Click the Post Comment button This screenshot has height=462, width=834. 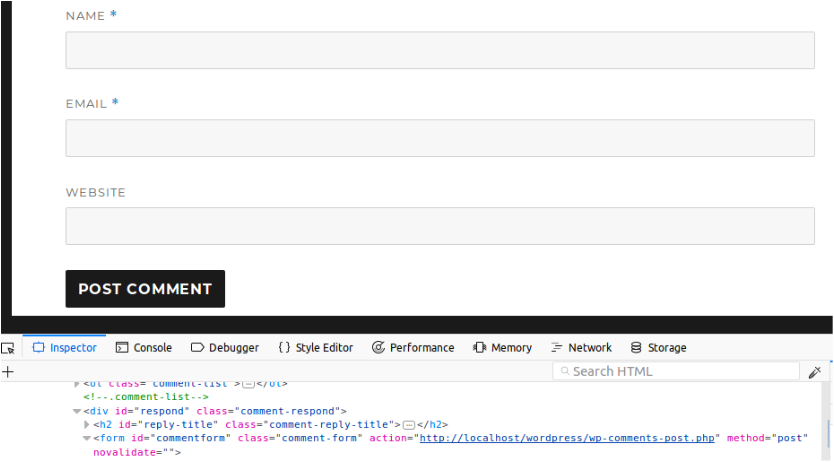pyautogui.click(x=145, y=289)
